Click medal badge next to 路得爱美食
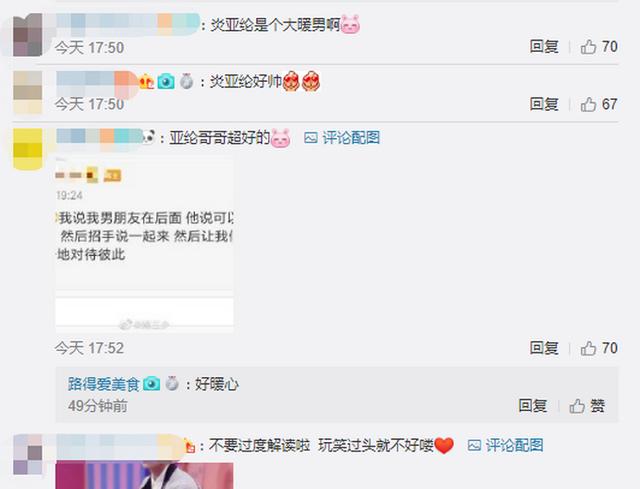The width and height of the screenshot is (640, 489). coord(172,384)
